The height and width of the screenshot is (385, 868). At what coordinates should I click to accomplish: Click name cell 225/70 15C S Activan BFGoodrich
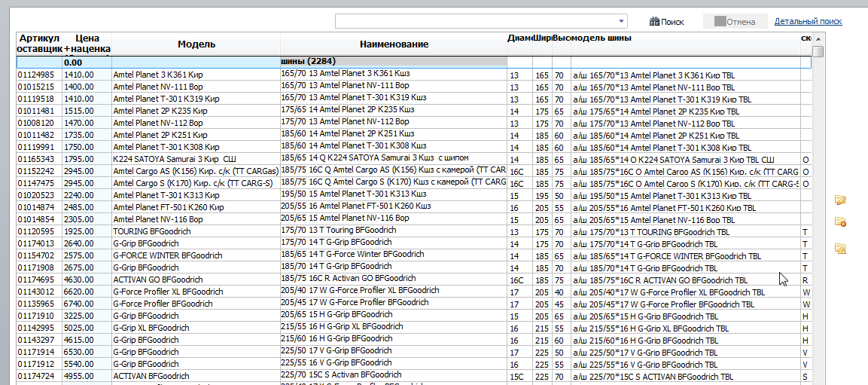point(394,375)
